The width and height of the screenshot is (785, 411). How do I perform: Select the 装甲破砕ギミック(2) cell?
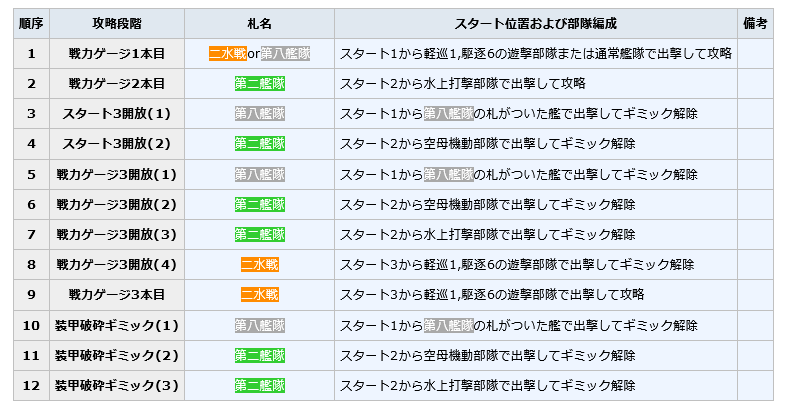click(x=117, y=355)
